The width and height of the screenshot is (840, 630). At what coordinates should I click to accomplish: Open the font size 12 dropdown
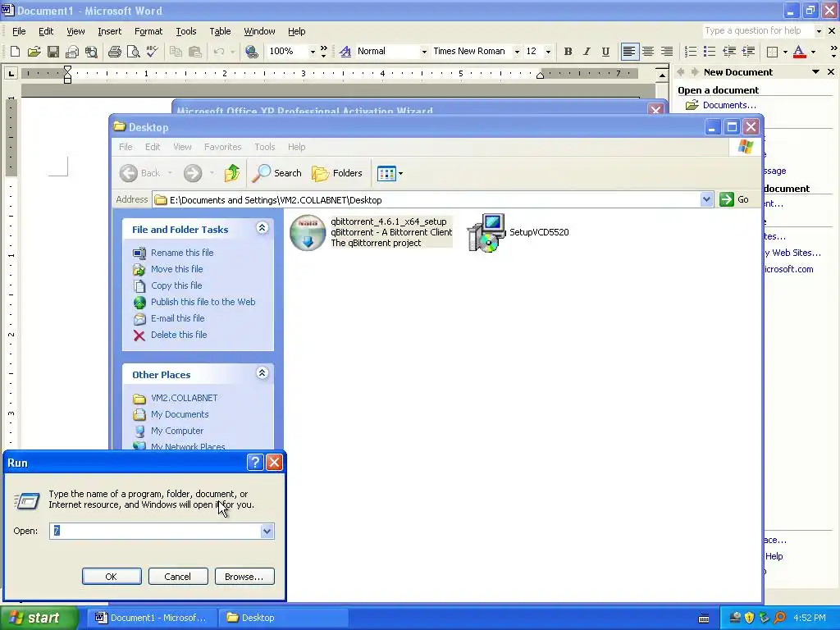click(x=548, y=52)
